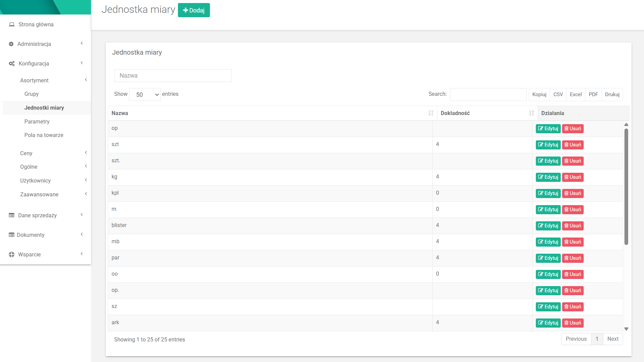Image resolution: width=644 pixels, height=362 pixels.
Task: Click the Dokumenty sidebar icon
Action: pos(11,235)
